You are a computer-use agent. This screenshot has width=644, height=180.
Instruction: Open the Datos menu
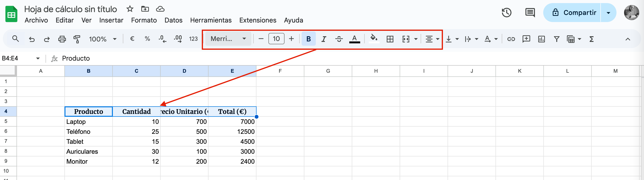(173, 20)
